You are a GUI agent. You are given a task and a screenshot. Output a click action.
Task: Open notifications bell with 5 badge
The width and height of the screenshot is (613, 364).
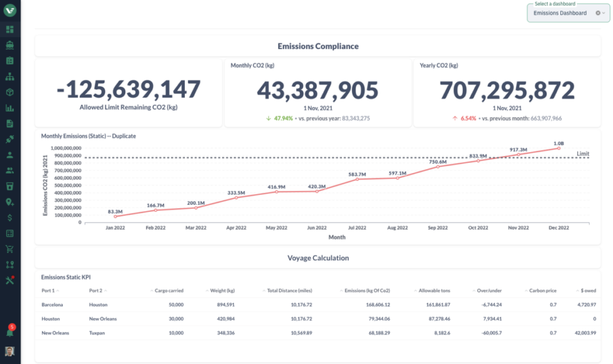[10, 331]
